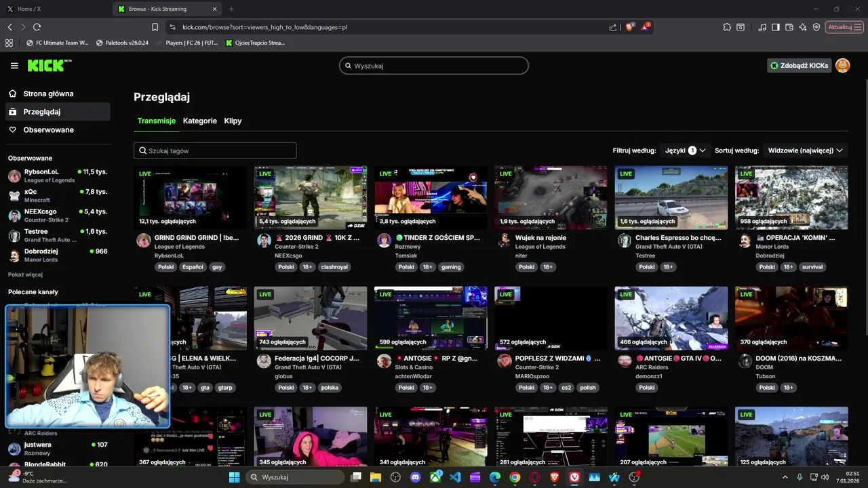Click the polish tag on MARIOspzoo stream
Viewport: 868px width, 488px height.
tap(587, 388)
